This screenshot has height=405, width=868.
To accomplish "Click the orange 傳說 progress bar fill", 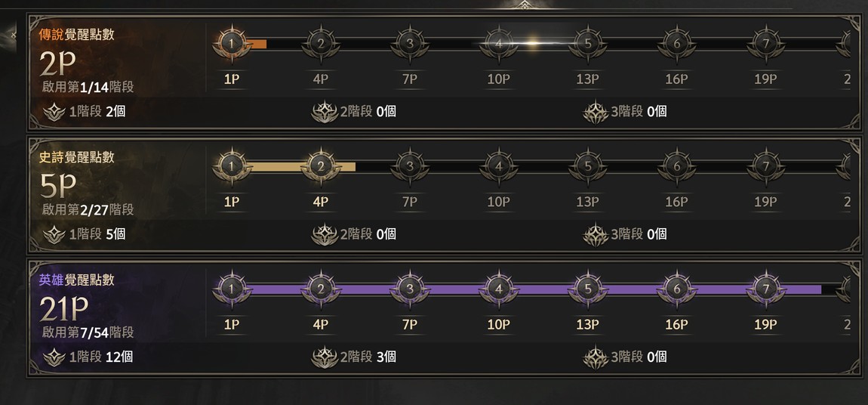I will click(x=257, y=44).
